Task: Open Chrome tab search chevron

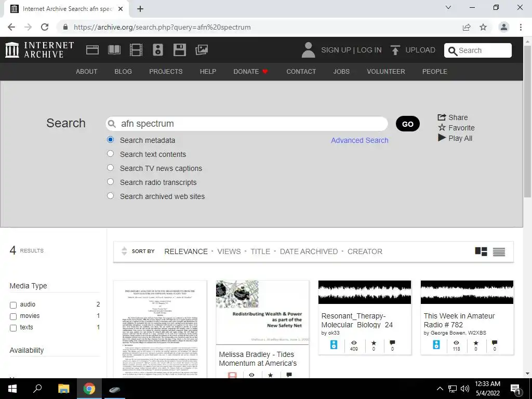Action: click(448, 7)
